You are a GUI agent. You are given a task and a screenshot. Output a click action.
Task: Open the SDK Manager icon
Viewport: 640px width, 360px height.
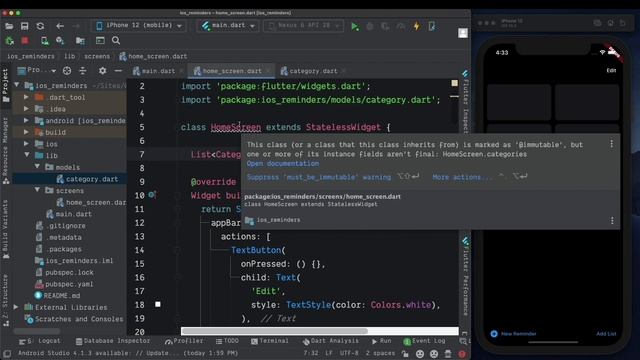(60, 40)
